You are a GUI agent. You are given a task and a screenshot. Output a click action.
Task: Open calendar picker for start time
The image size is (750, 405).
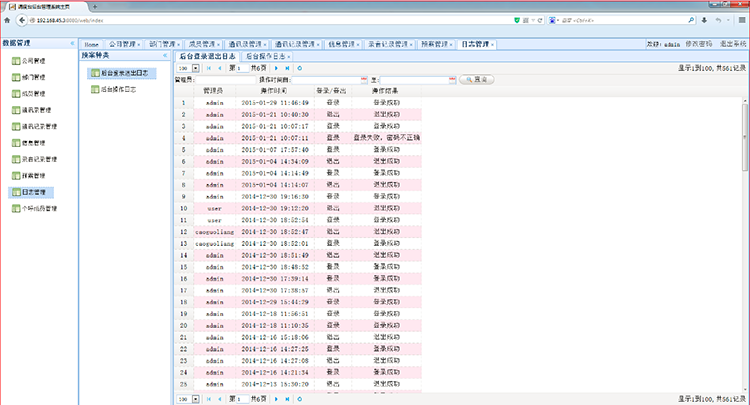tap(364, 80)
